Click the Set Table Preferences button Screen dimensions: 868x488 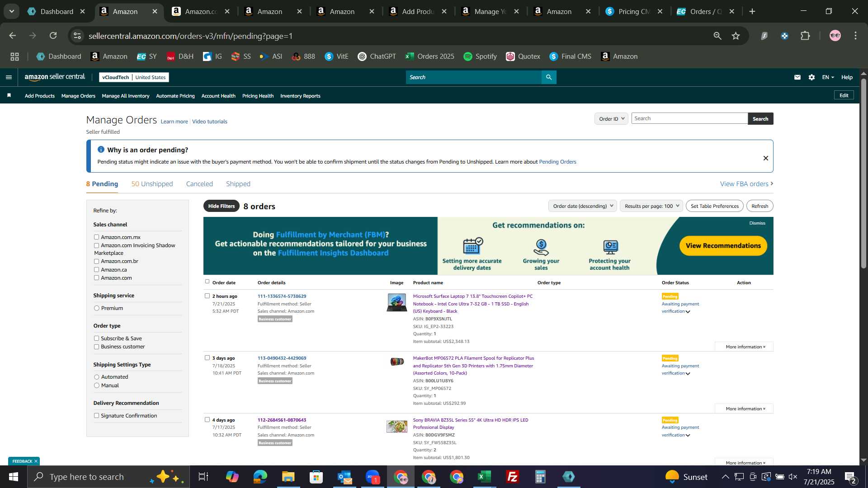click(715, 206)
